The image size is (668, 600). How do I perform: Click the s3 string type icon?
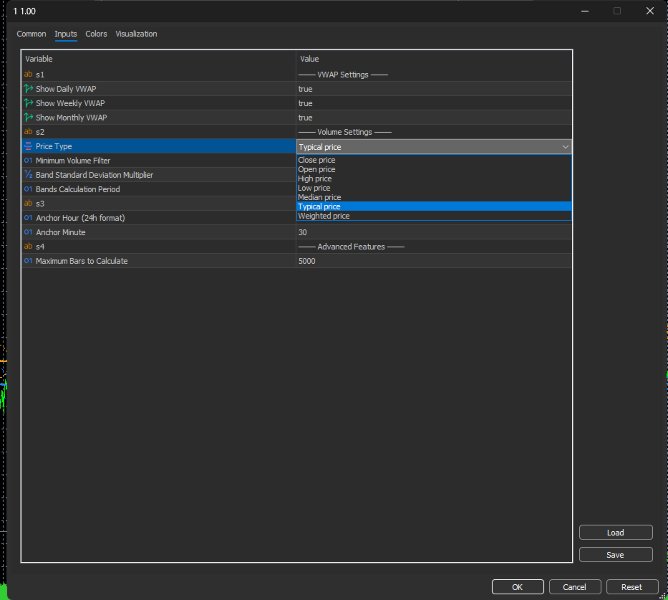coord(28,203)
